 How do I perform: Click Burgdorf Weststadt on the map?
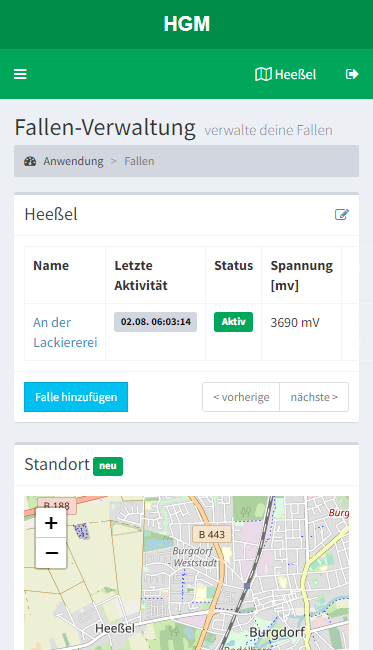click(x=195, y=557)
